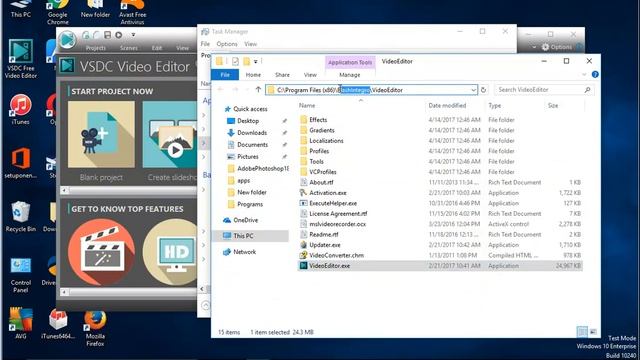Viewport: 640px width, 360px height.
Task: Expand address bar history dropdown
Action: (473, 90)
